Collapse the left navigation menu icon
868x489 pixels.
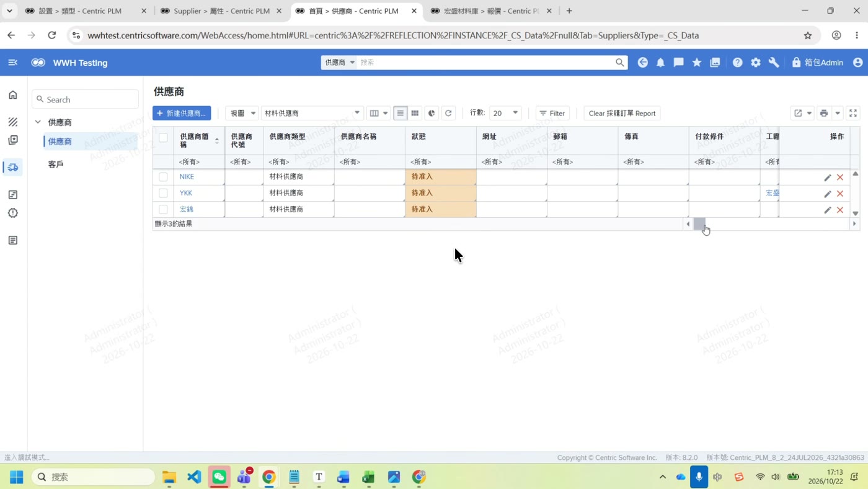[12, 63]
